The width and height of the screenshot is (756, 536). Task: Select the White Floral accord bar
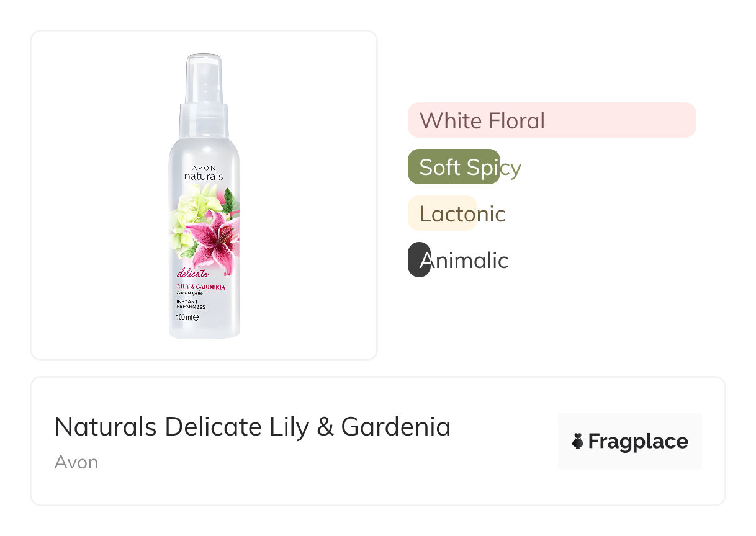point(551,120)
